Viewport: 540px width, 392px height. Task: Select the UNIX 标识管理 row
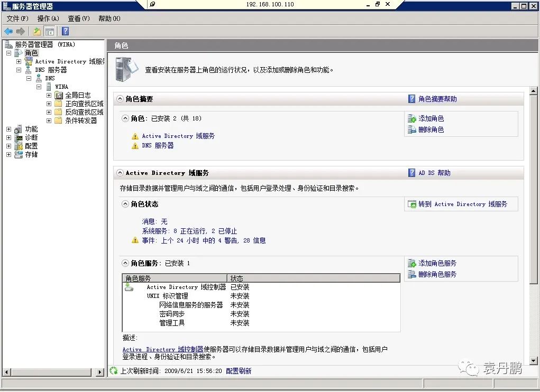point(261,296)
